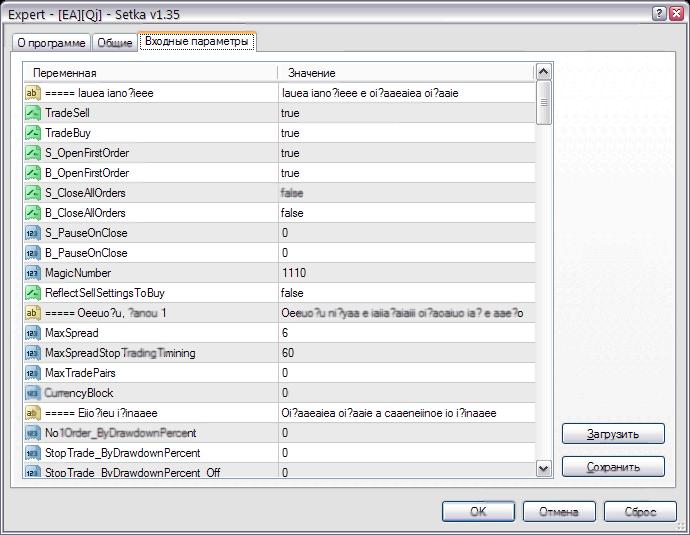Select the B_OpenFirstOrder value true

(x=290, y=173)
